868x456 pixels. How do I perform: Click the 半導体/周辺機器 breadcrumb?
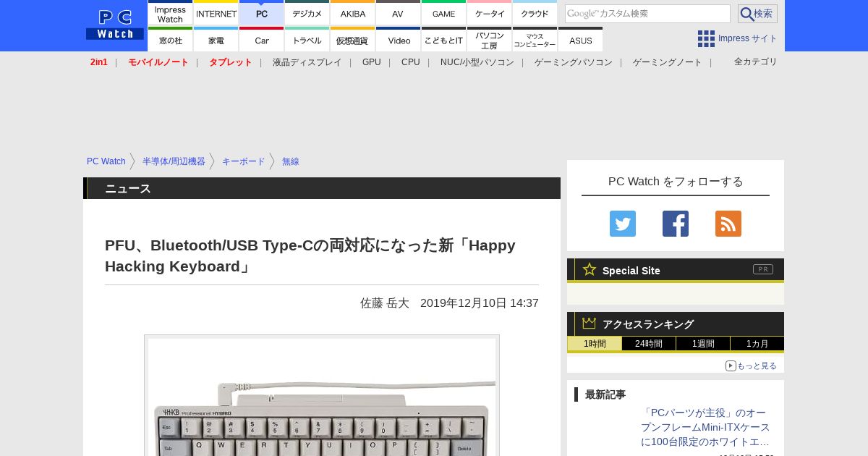pyautogui.click(x=174, y=161)
